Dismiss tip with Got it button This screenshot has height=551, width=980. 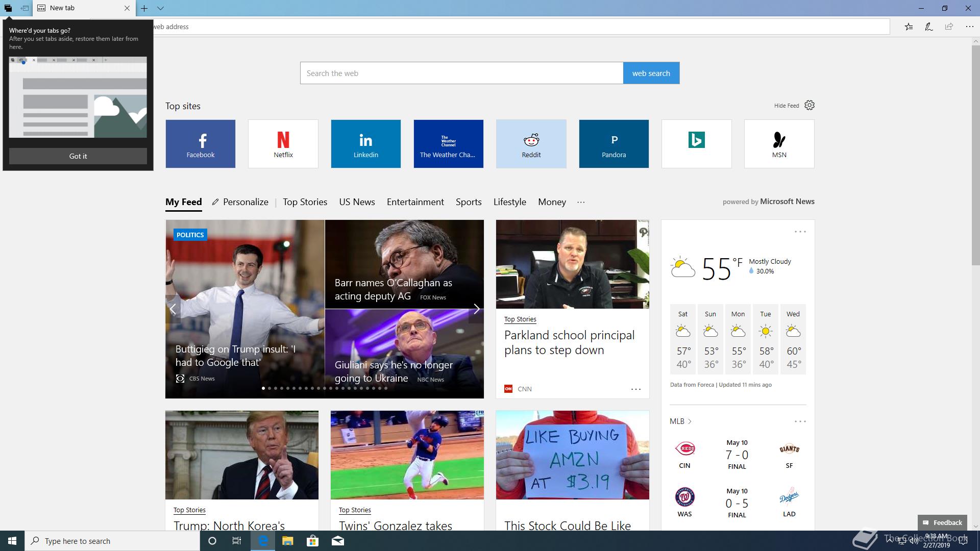(78, 156)
